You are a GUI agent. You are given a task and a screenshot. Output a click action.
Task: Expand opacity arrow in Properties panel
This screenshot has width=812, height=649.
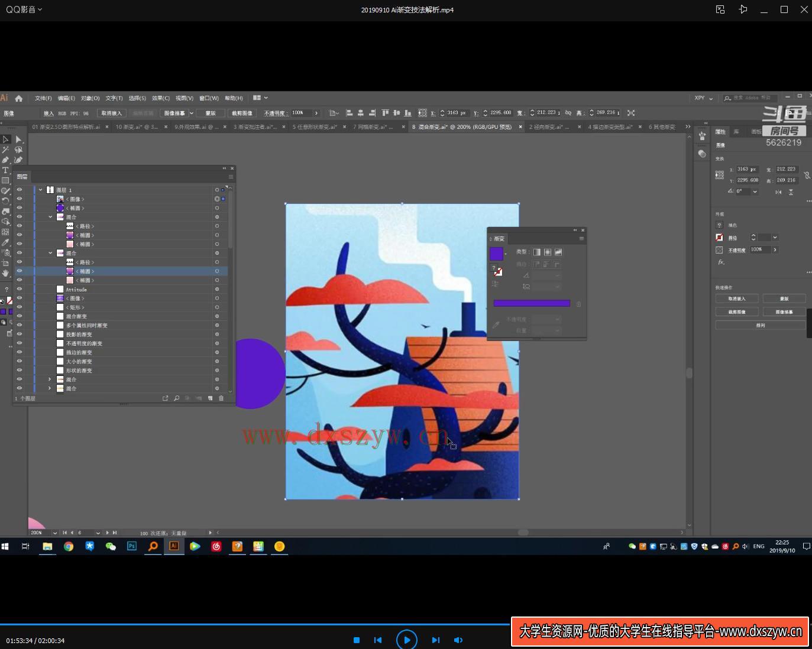click(775, 249)
